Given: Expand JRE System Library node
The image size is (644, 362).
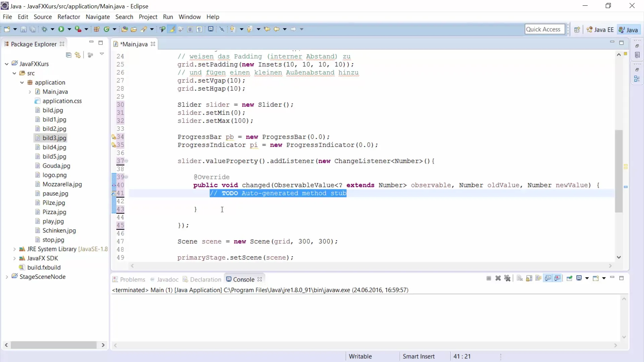Looking at the screenshot, I should click(x=14, y=249).
